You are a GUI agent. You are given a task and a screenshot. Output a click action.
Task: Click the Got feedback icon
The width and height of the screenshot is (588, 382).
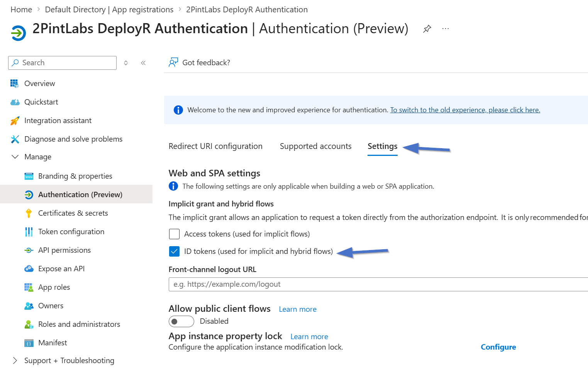pos(173,63)
